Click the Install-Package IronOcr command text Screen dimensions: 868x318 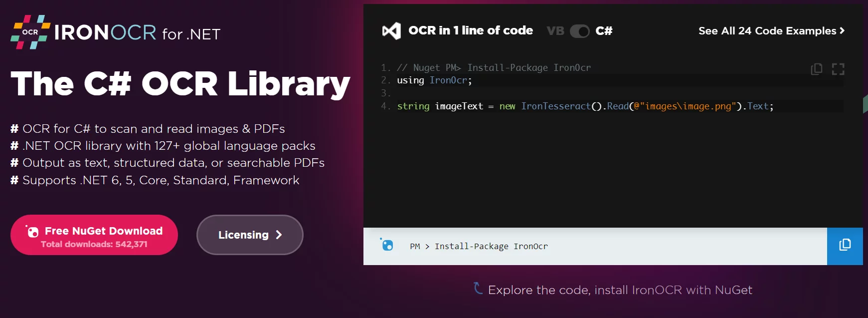(491, 246)
